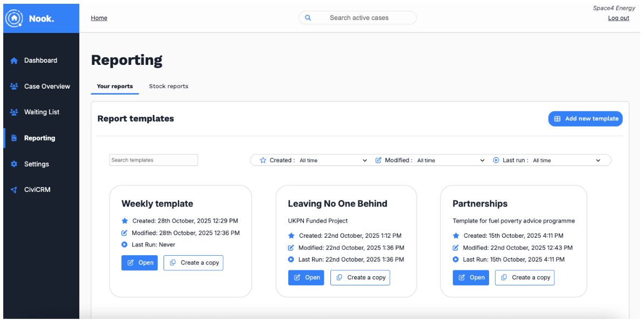The image size is (644, 320).
Task: Click the Case Overview people icon
Action: coord(14,86)
